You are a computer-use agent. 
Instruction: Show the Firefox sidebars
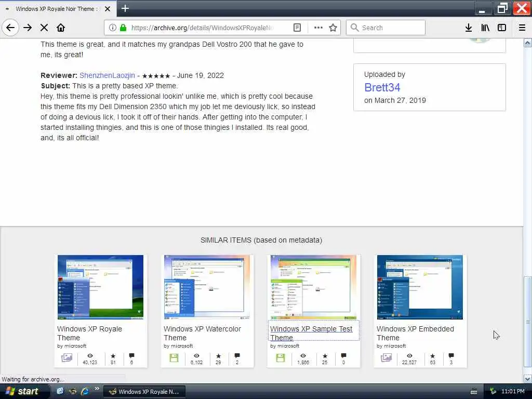click(502, 28)
